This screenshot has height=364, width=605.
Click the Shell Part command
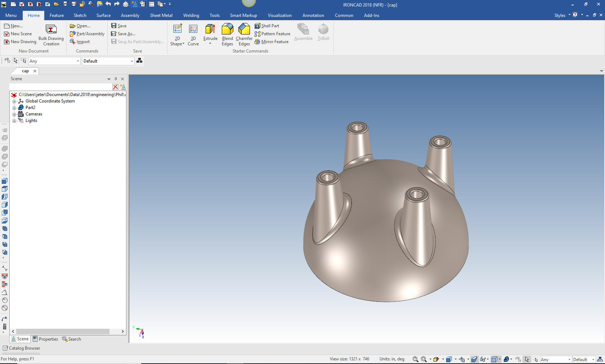(x=267, y=26)
